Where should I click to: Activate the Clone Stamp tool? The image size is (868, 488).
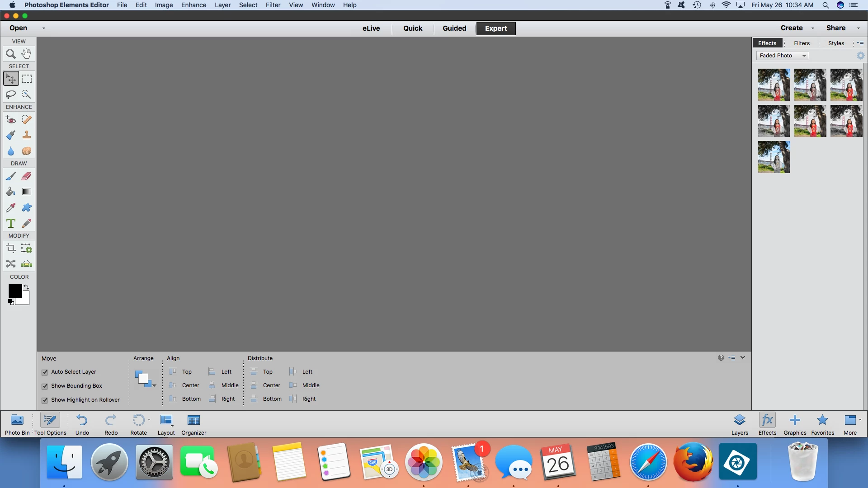(27, 135)
